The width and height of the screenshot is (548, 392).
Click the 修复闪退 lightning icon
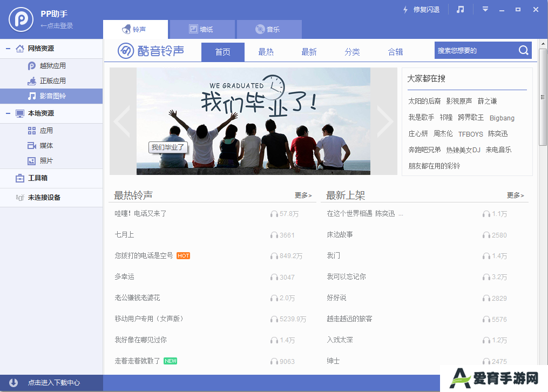[x=405, y=10]
